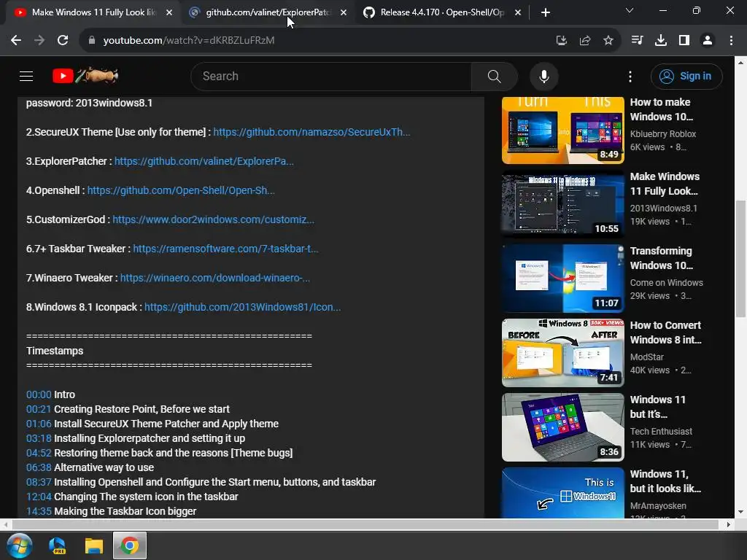Close the Make Windows 11 YouTube tab
Viewport: 747px width, 560px height.
(x=169, y=12)
